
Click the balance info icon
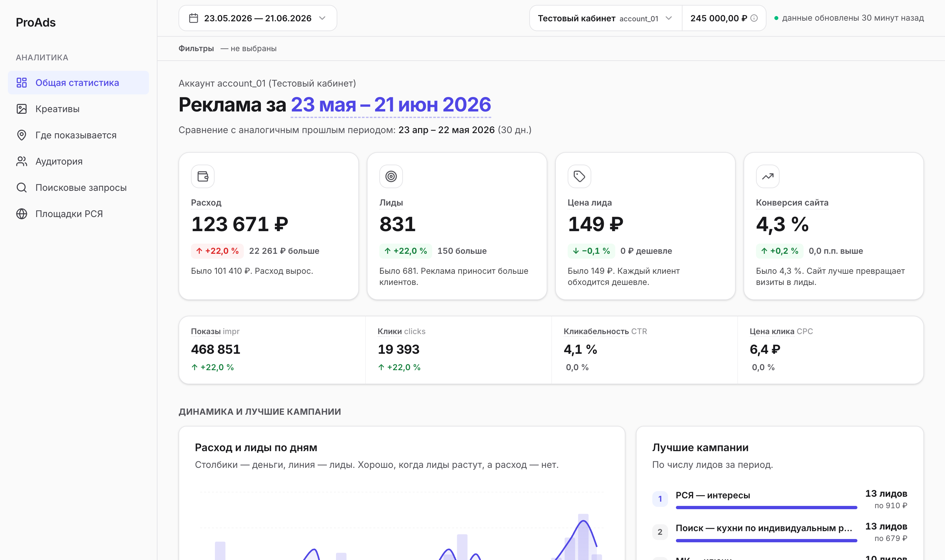coord(754,18)
